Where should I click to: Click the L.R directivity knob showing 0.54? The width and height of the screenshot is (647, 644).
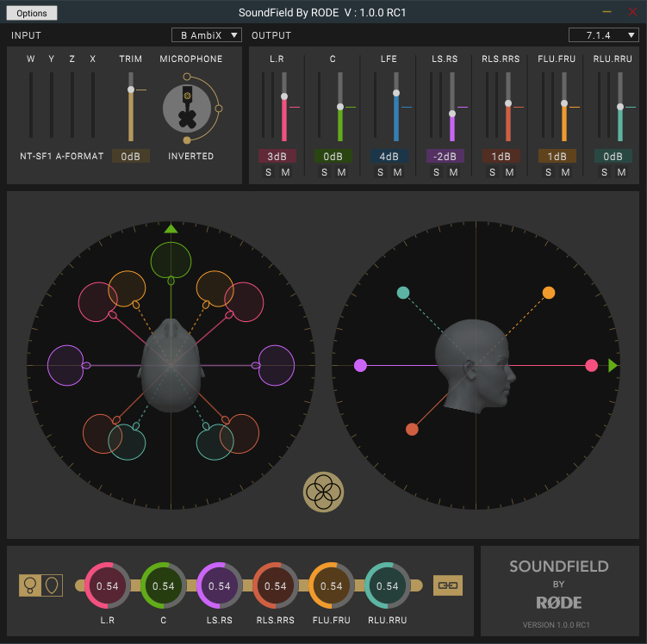[107, 585]
